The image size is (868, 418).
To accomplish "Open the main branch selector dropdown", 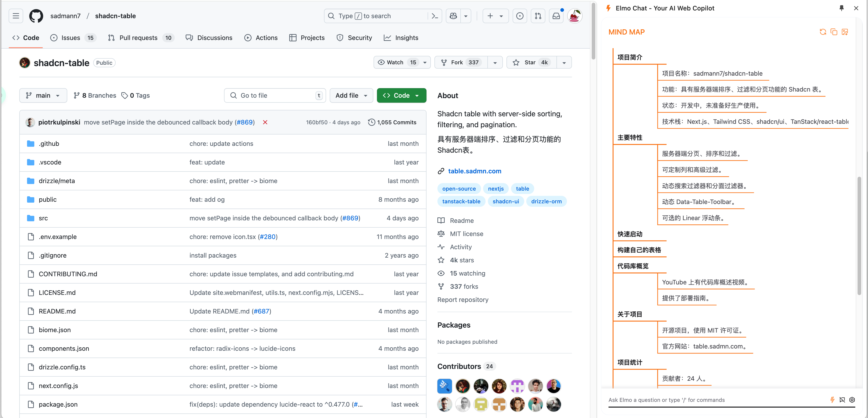I will click(43, 96).
